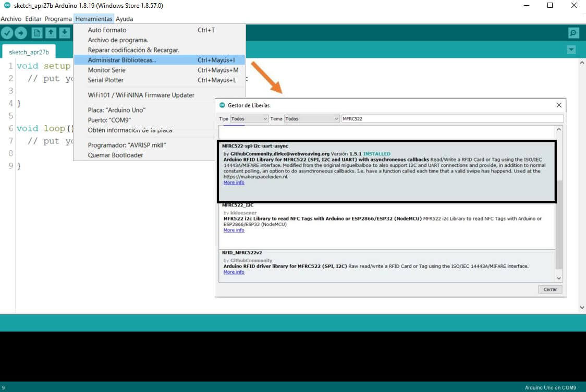Click the New sketch toolbar icon
This screenshot has height=392, width=586.
coord(37,33)
